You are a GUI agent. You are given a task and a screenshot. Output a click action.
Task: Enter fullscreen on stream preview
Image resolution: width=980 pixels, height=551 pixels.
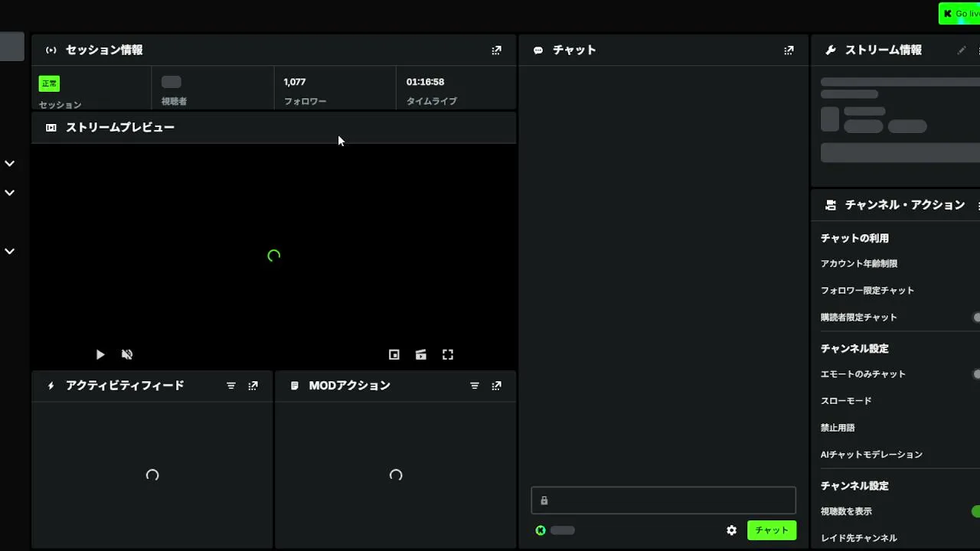pyautogui.click(x=448, y=354)
